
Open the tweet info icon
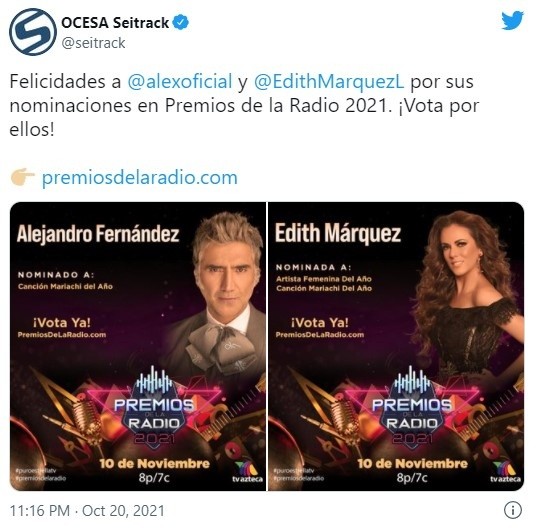pos(513,511)
